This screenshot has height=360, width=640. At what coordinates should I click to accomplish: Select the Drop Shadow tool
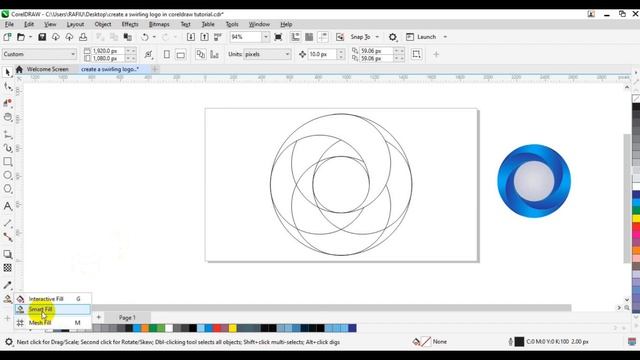7,254
